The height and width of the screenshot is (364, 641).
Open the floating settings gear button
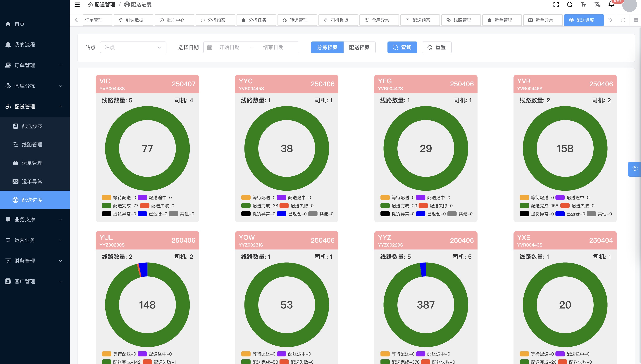pyautogui.click(x=635, y=169)
